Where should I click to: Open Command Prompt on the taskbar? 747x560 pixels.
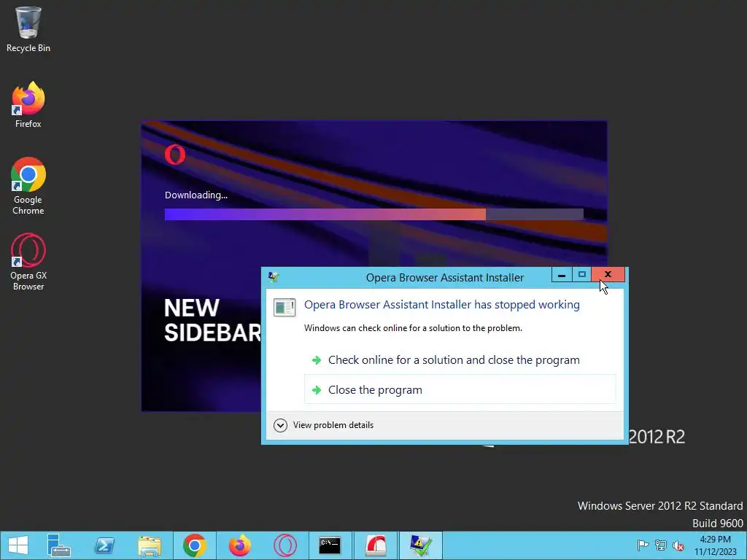click(x=330, y=545)
